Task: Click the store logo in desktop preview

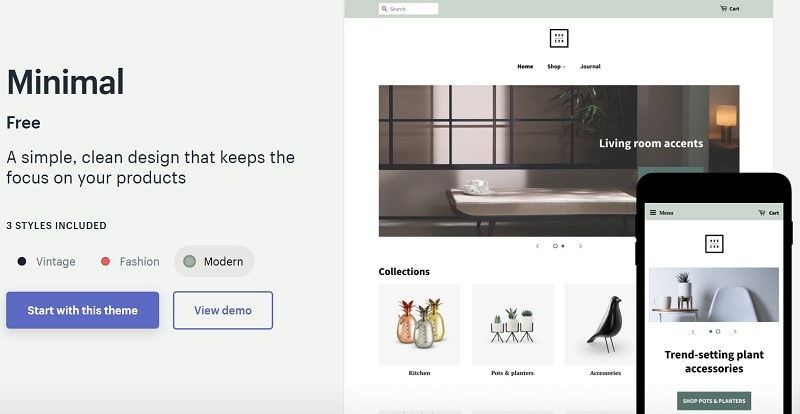Action: point(559,38)
